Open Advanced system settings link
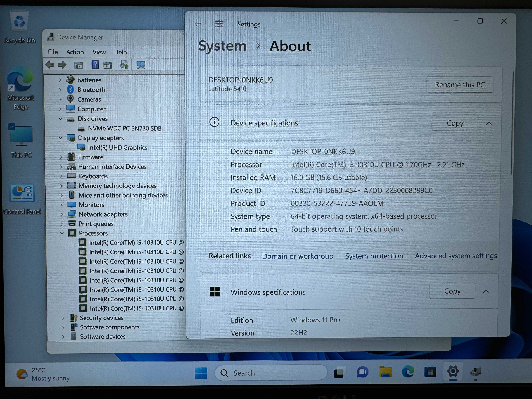The width and height of the screenshot is (532, 399). pyautogui.click(x=456, y=256)
